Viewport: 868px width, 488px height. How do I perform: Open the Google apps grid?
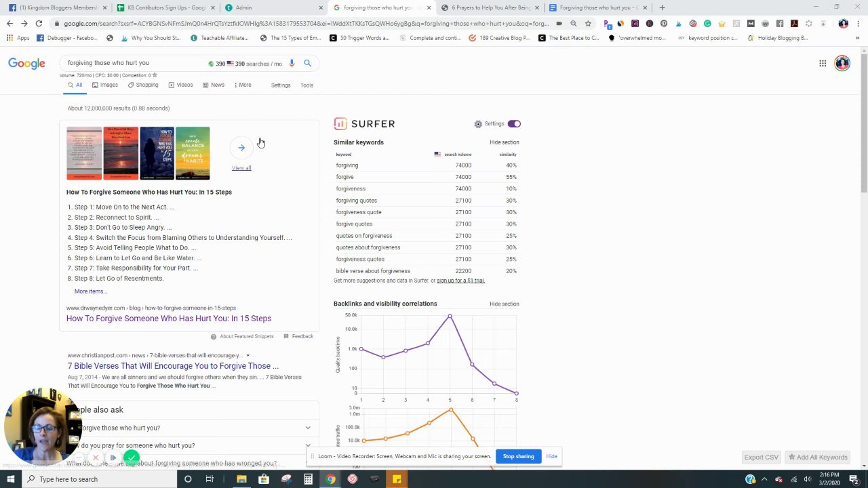[823, 64]
